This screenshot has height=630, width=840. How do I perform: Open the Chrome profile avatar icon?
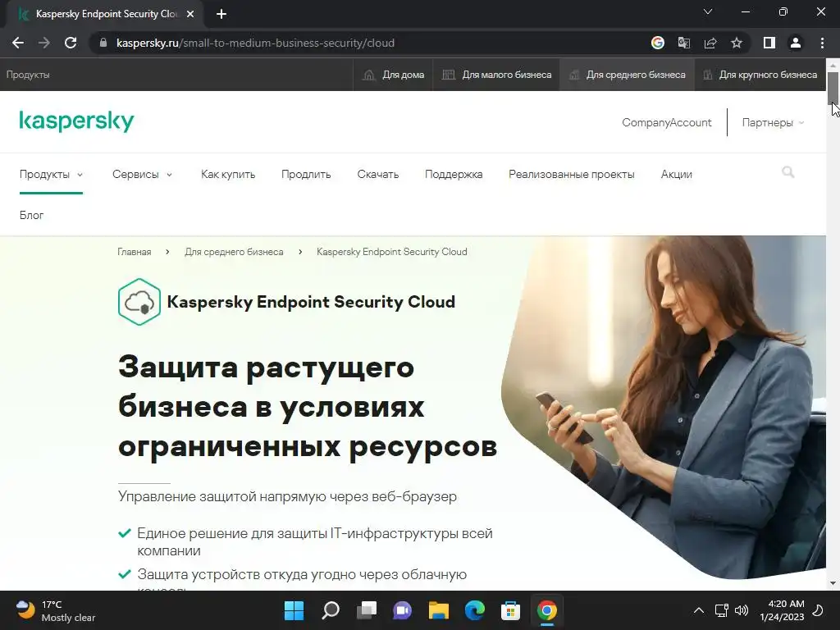tap(796, 43)
